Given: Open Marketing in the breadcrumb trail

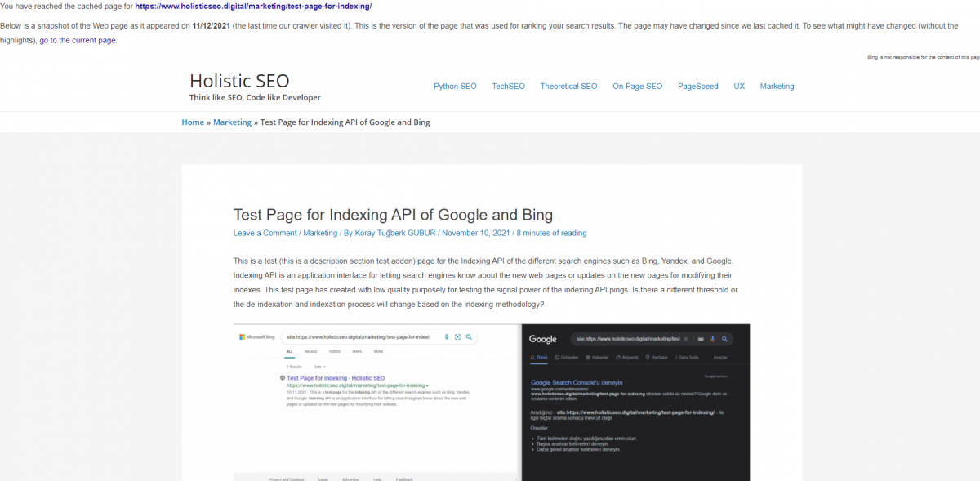Looking at the screenshot, I should click(x=232, y=122).
